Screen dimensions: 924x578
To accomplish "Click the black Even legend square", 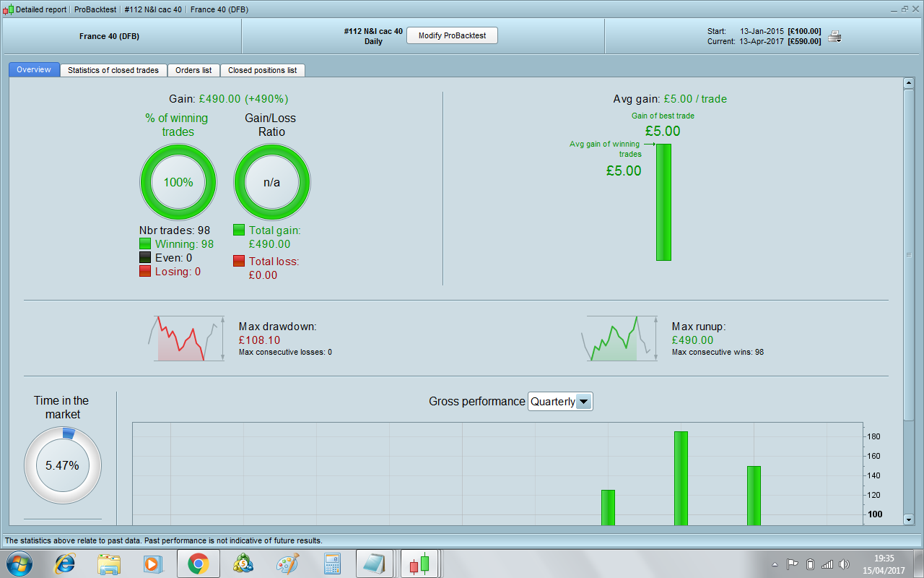I will click(x=145, y=258).
